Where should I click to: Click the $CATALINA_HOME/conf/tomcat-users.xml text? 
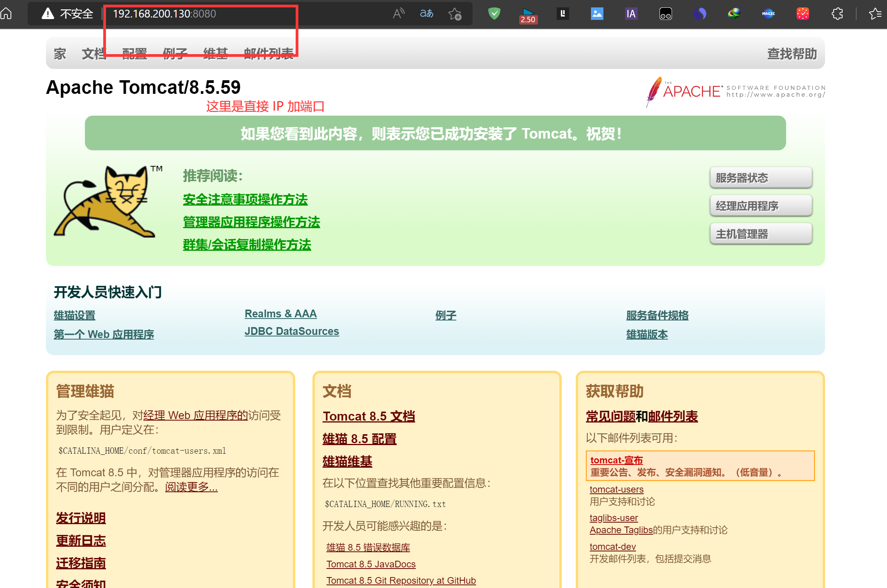coord(142,451)
